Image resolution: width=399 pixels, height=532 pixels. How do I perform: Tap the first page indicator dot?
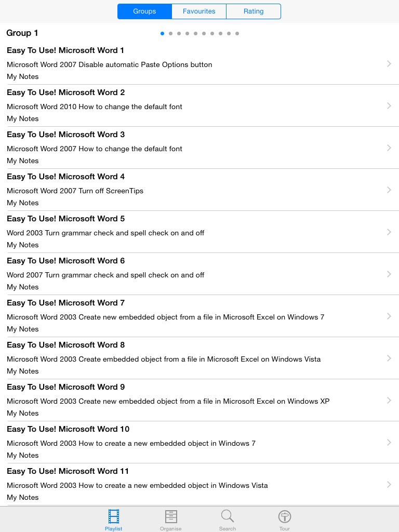163,34
